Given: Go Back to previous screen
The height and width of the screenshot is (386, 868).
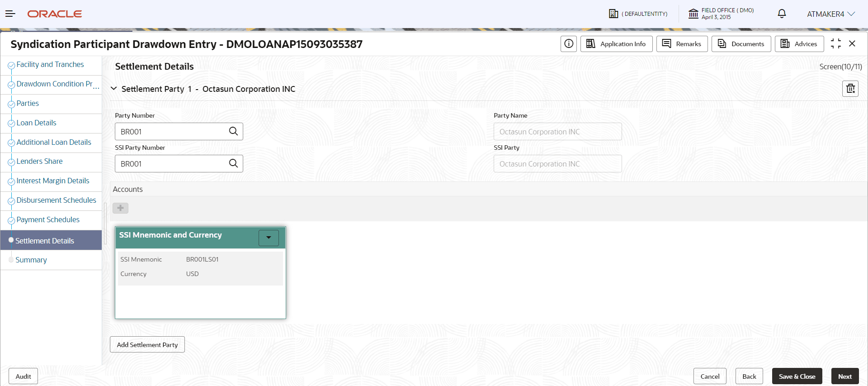Looking at the screenshot, I should [749, 376].
